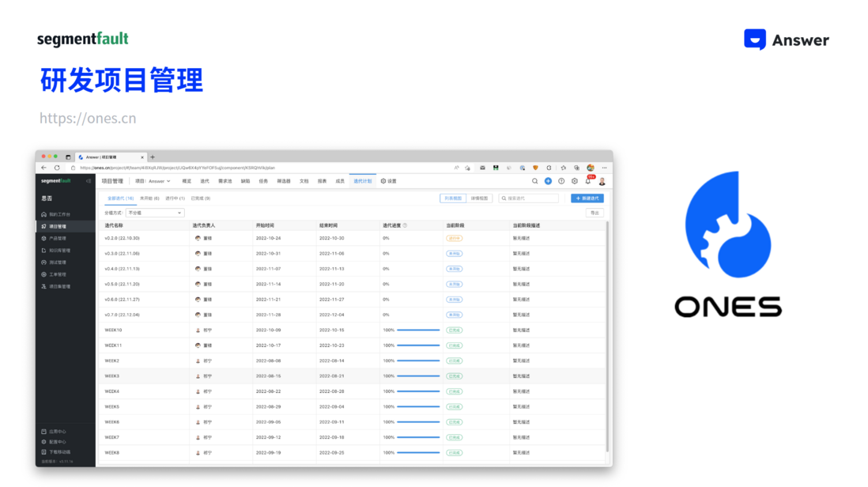Open the 文档 tab
Screen dimensions: 868x487
[304, 181]
